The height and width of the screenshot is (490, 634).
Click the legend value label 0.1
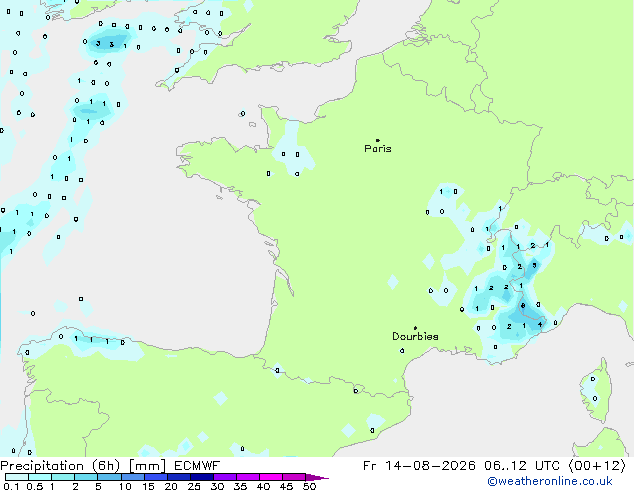[x=11, y=486]
